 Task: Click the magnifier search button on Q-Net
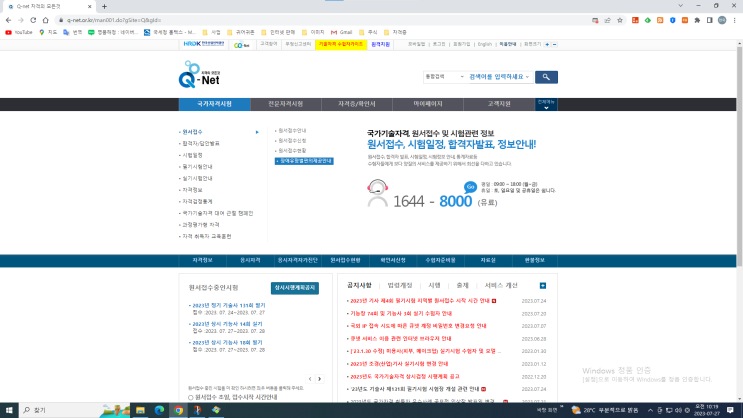[546, 77]
